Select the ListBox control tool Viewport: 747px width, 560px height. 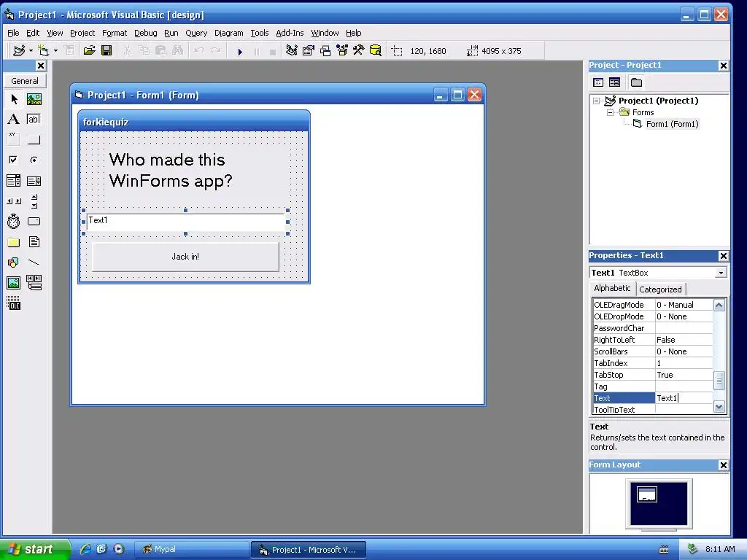point(34,181)
